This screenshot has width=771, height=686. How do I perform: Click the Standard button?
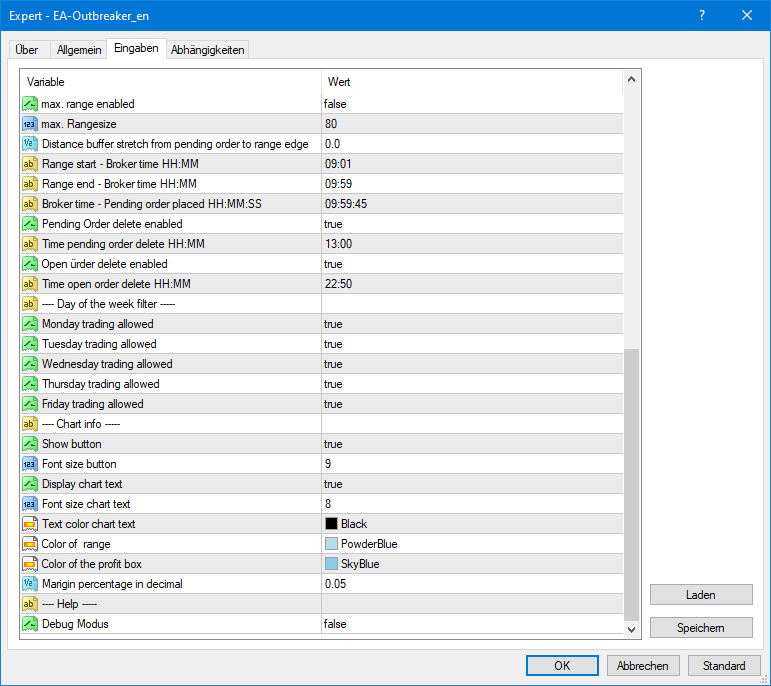(x=724, y=665)
